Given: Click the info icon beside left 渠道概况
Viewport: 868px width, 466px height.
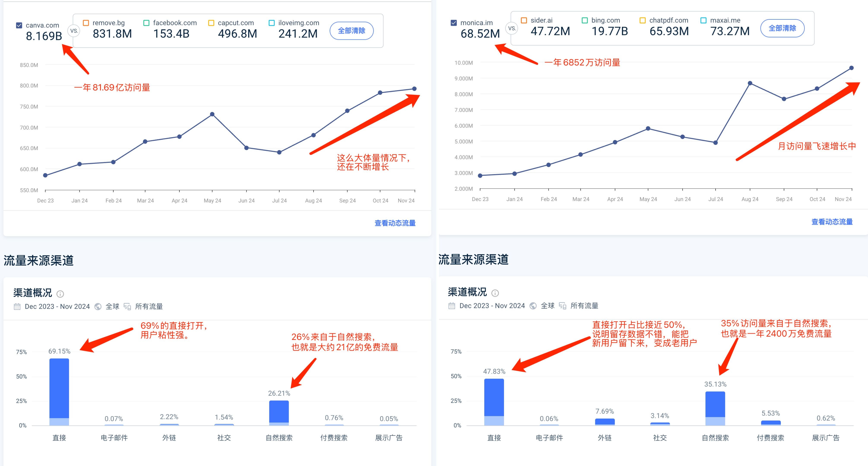Looking at the screenshot, I should 60,294.
